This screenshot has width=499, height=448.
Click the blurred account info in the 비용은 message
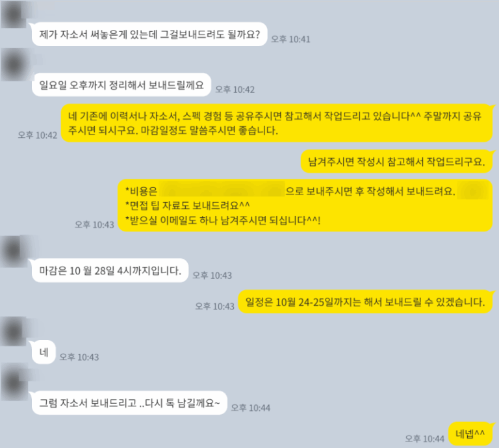(x=222, y=191)
